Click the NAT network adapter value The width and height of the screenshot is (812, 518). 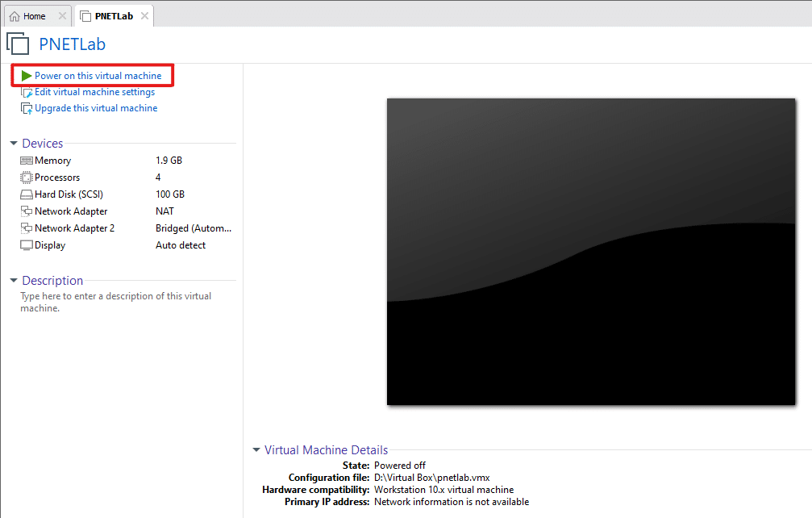[164, 211]
